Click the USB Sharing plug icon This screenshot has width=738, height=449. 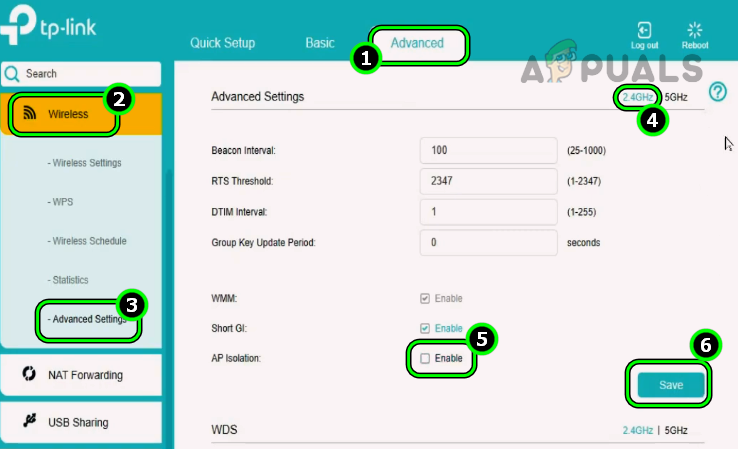[30, 420]
